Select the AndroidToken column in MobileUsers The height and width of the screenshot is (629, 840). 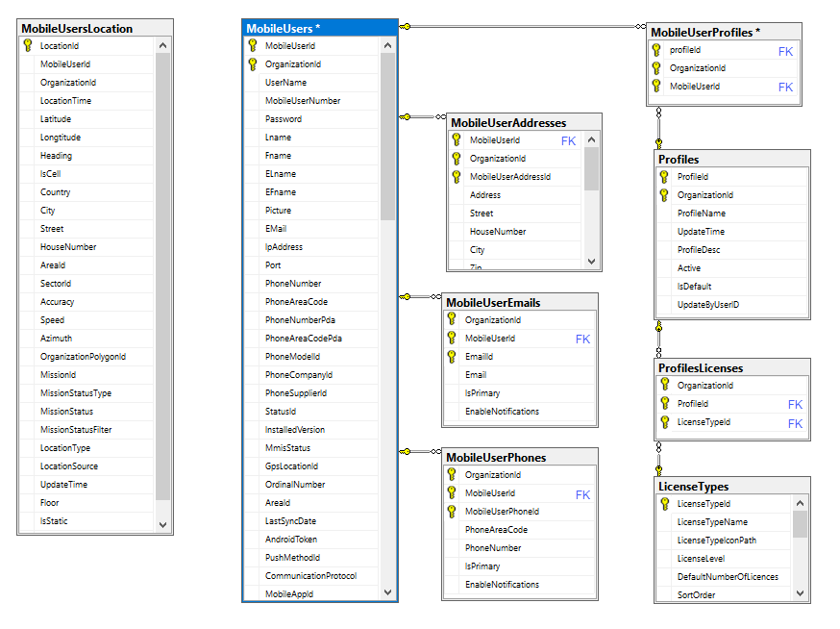pyautogui.click(x=291, y=540)
